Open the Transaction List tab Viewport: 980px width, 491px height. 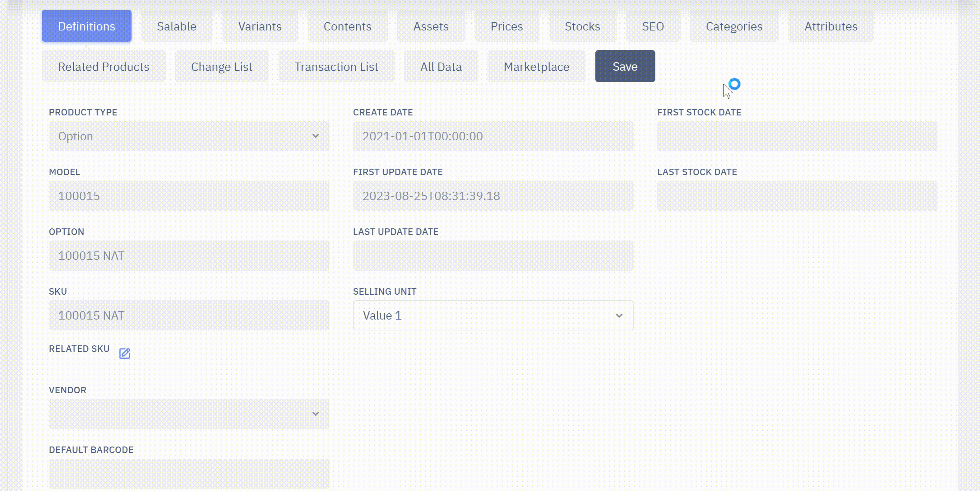click(x=336, y=66)
